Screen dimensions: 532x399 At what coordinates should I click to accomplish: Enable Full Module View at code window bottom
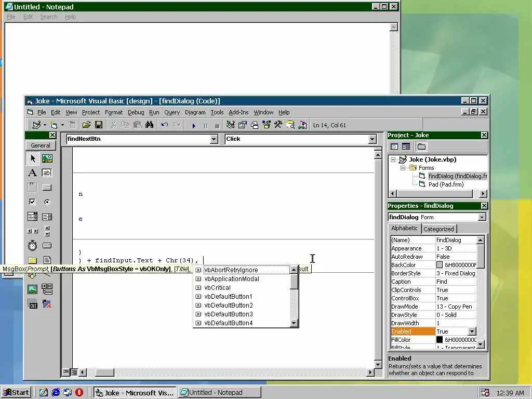(x=74, y=372)
